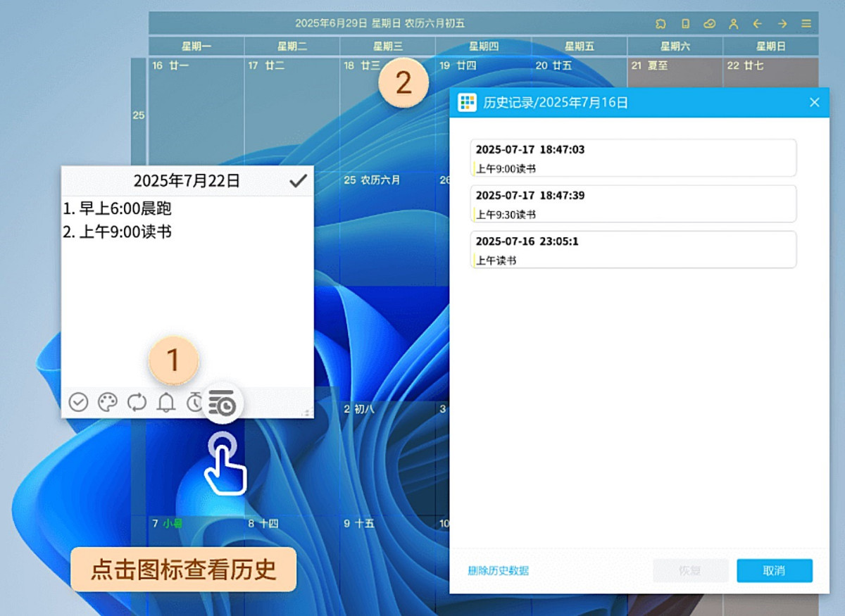Viewport: 845px width, 616px height.
Task: Open the hamburger menu in calendar header
Action: point(805,23)
